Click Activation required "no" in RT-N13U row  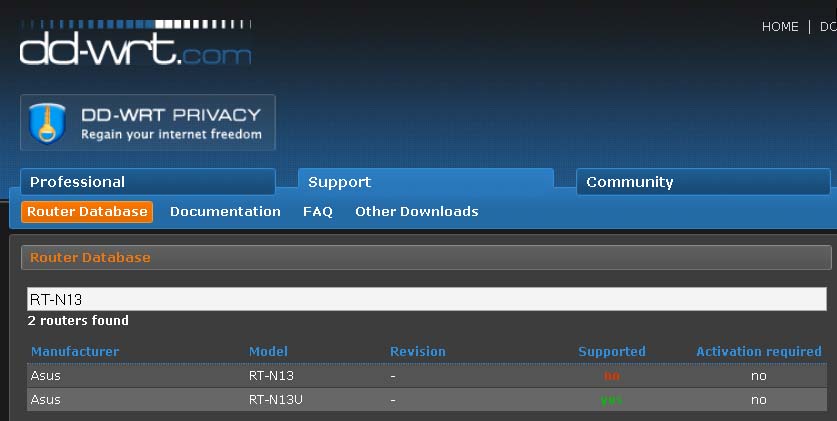[x=759, y=400]
